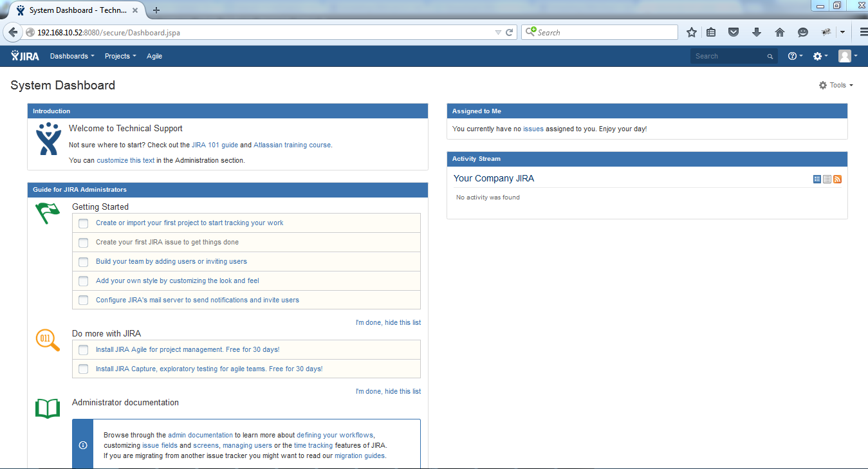Show bookmarks list in Firefox toolbar
The width and height of the screenshot is (868, 469).
pos(711,32)
